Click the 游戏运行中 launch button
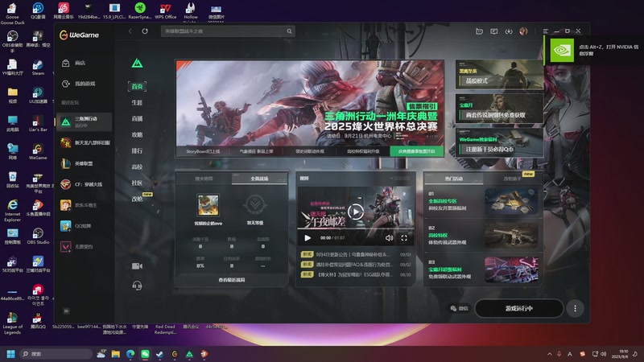 [519, 308]
